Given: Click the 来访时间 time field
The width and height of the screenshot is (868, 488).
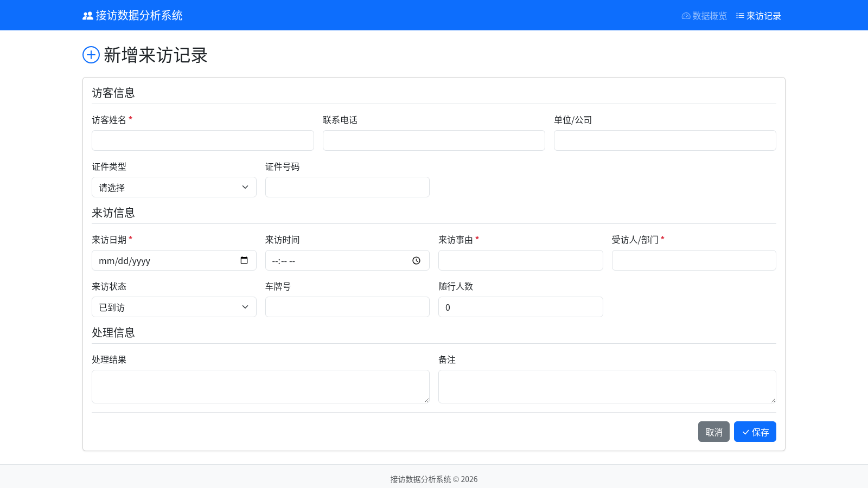Looking at the screenshot, I should point(347,260).
